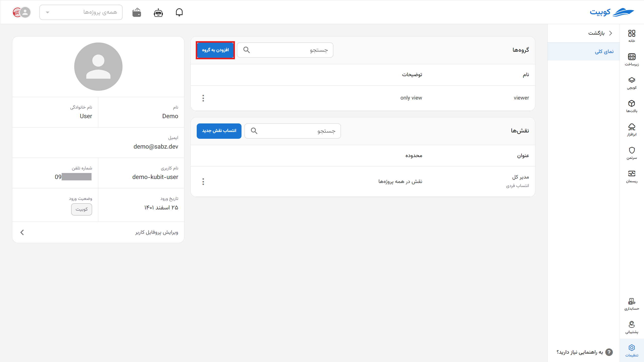The height and width of the screenshot is (362, 644).
Task: Expand ویرایش پروفایل کاربر row
Action: [x=98, y=232]
